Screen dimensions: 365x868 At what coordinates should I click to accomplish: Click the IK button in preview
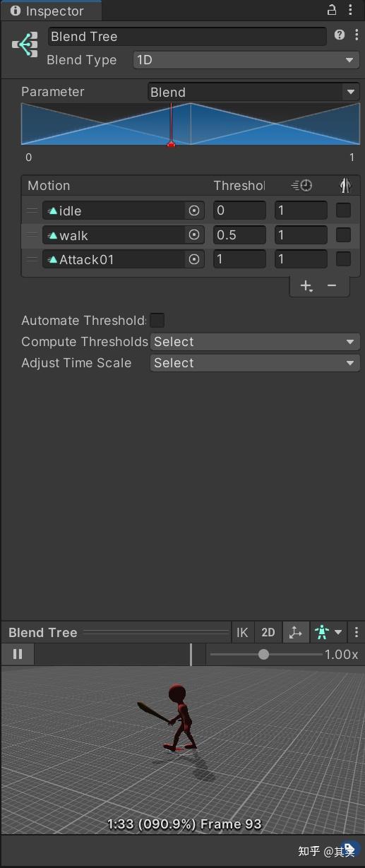click(x=242, y=633)
